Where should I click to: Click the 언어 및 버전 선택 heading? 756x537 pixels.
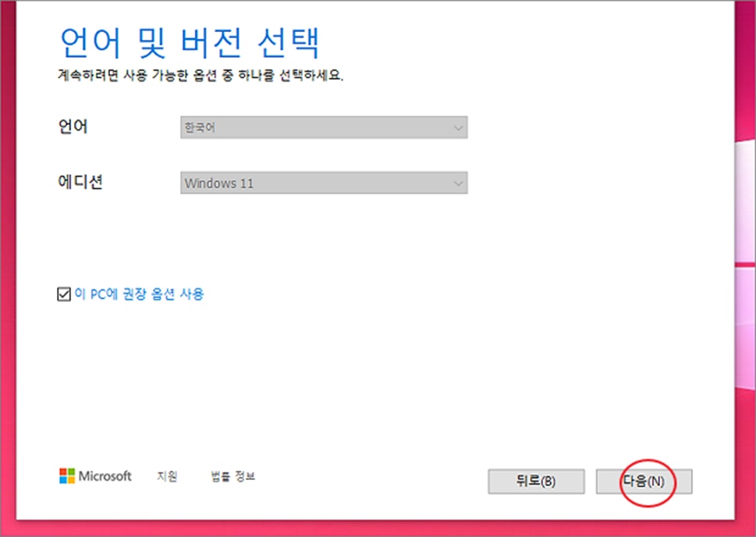point(189,42)
